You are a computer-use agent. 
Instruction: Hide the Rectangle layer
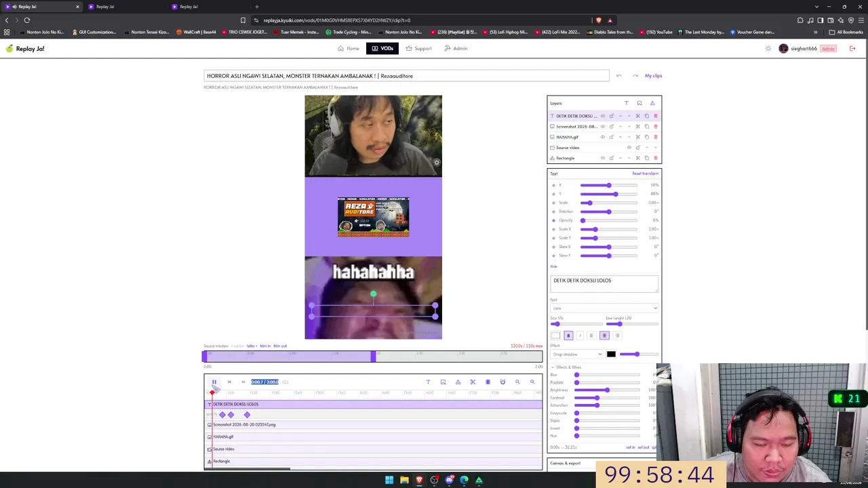tap(602, 158)
